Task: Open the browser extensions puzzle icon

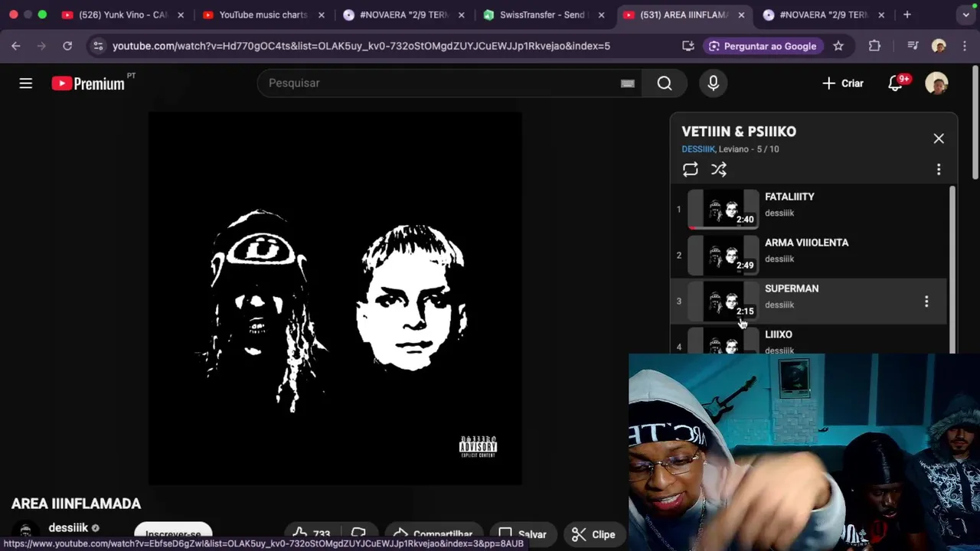Action: 874,46
